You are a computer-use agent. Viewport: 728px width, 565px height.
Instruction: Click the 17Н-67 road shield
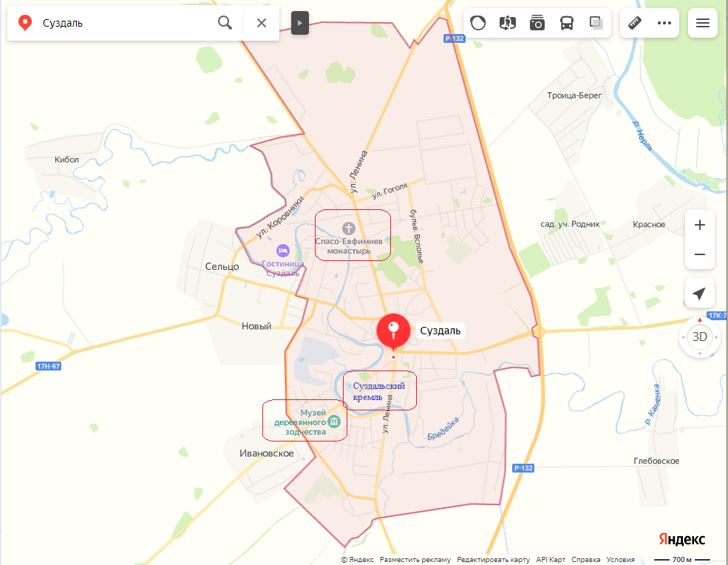(48, 366)
